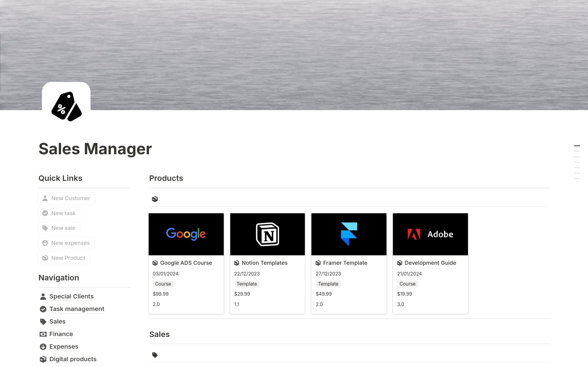
Task: Click the Adobe cover image thumbnail
Action: (430, 234)
